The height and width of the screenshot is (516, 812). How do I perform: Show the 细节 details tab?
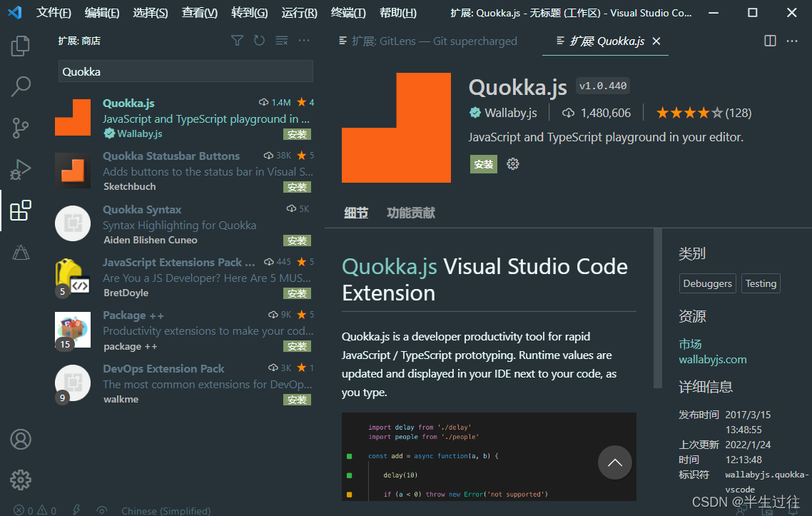[x=356, y=213]
